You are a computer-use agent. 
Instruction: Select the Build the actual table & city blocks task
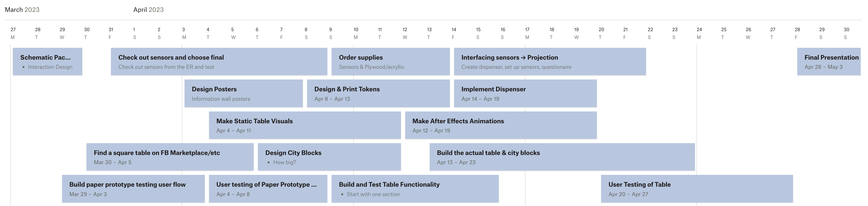pyautogui.click(x=562, y=157)
